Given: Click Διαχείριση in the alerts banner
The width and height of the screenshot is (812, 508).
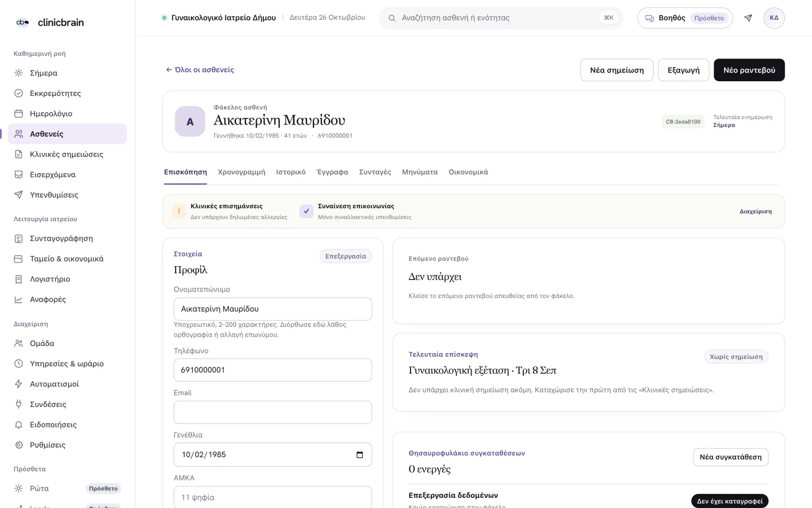Looking at the screenshot, I should pos(756,211).
